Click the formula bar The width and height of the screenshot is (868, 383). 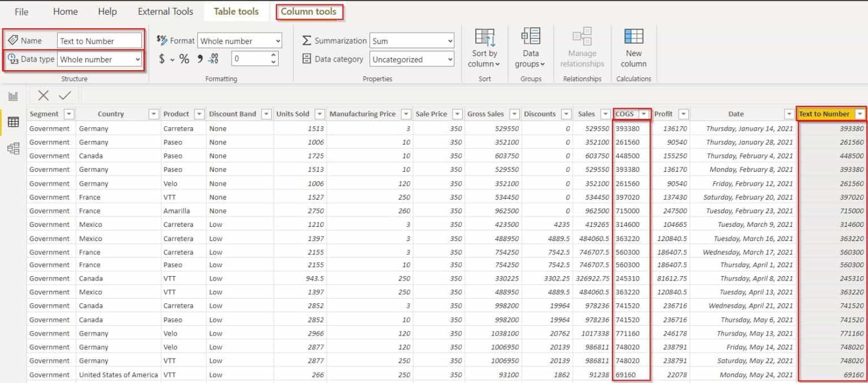click(x=474, y=96)
